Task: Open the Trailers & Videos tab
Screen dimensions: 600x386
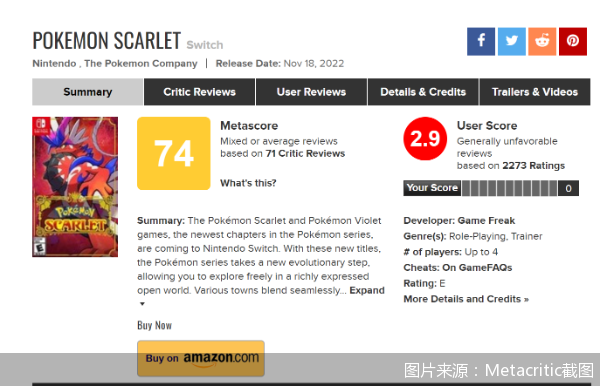Action: 535,92
